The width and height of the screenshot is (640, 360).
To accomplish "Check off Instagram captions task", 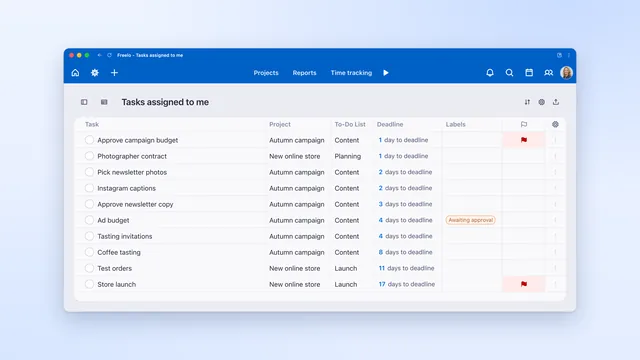I will [x=89, y=188].
